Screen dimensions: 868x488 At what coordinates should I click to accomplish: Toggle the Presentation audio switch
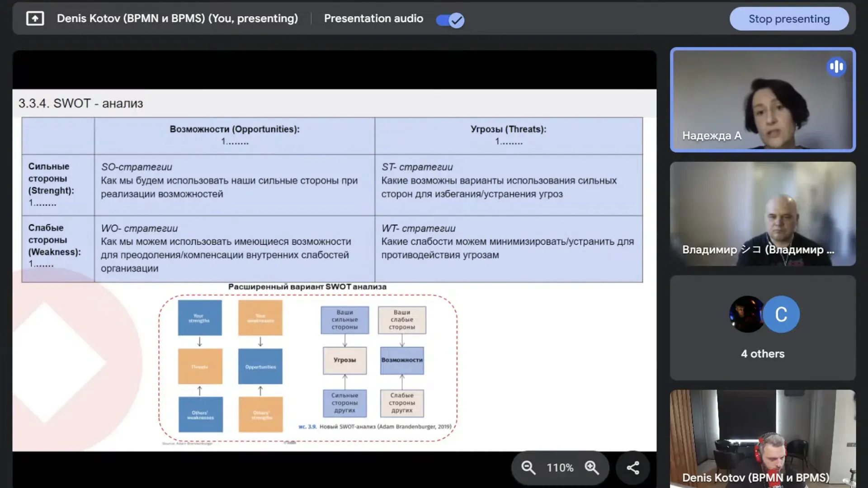(x=450, y=20)
